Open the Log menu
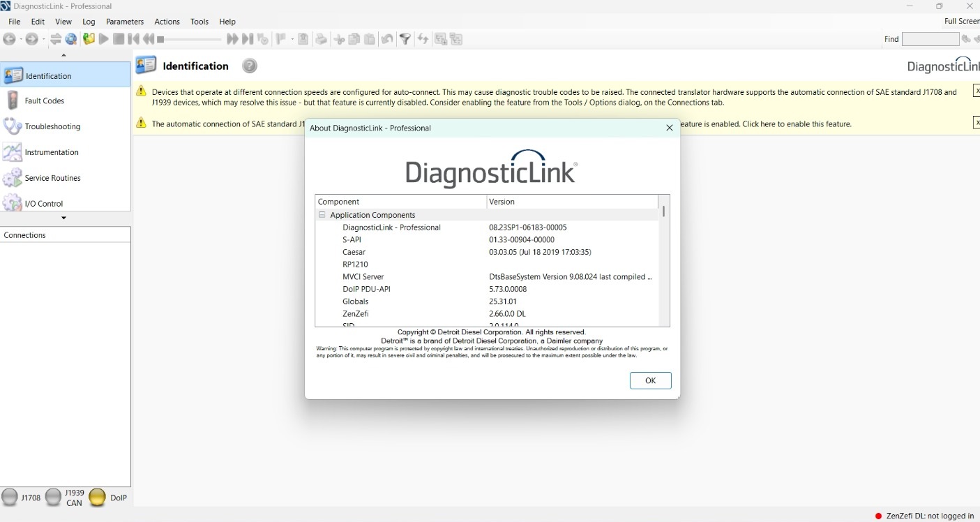Screen dimensions: 980x522 (x=89, y=22)
